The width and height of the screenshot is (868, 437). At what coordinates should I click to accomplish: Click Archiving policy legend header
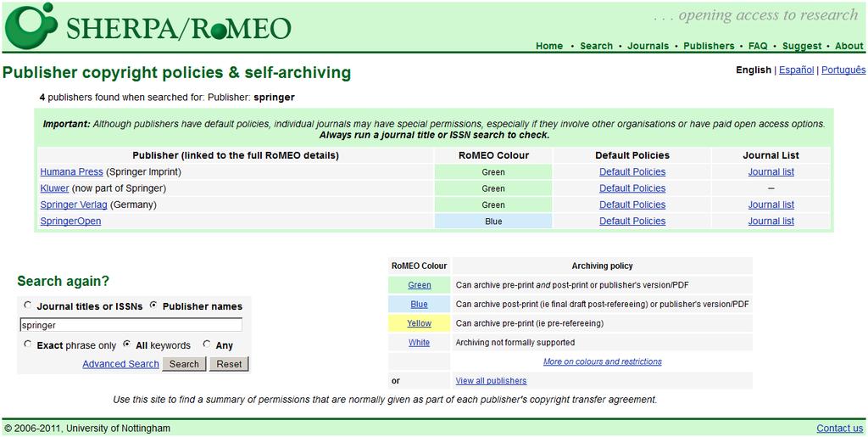pyautogui.click(x=603, y=266)
